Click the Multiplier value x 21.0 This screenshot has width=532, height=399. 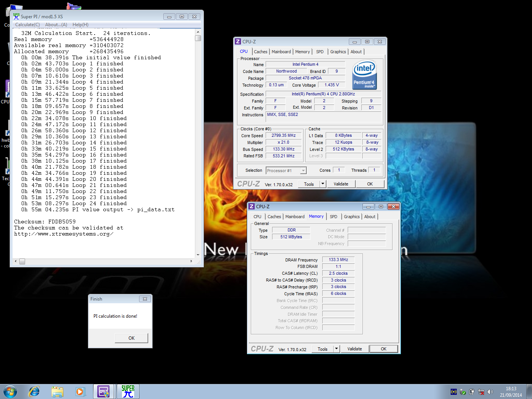click(x=283, y=142)
